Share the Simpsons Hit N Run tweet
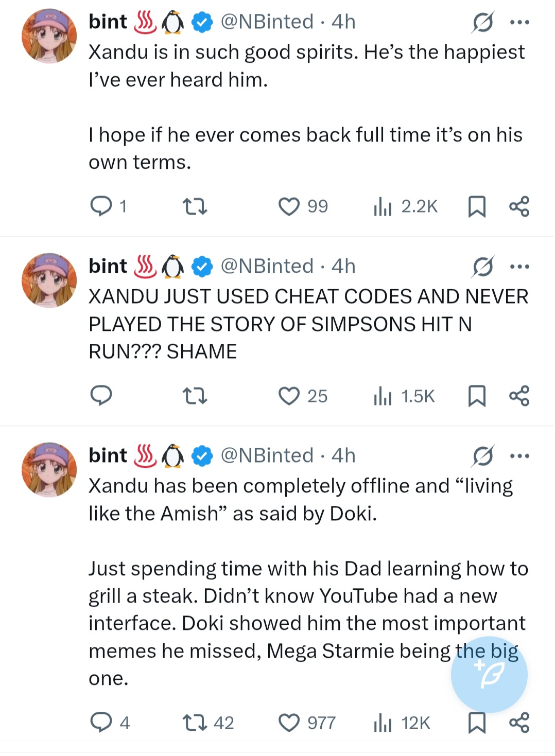The width and height of the screenshot is (555, 756). click(519, 396)
